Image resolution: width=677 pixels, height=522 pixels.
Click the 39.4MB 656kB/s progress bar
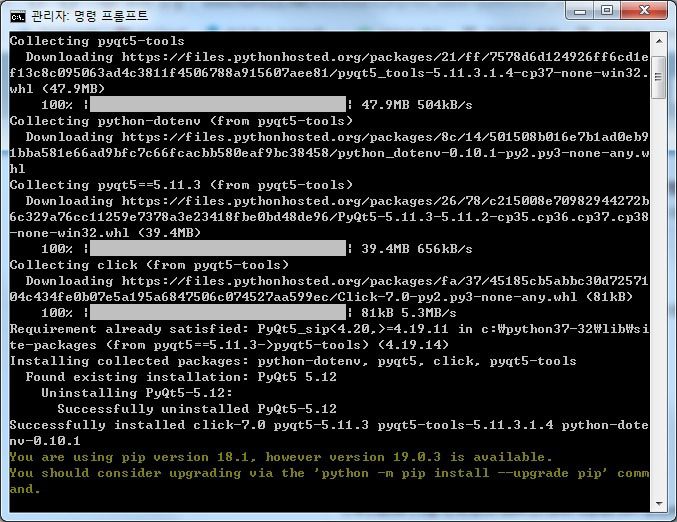point(218,249)
